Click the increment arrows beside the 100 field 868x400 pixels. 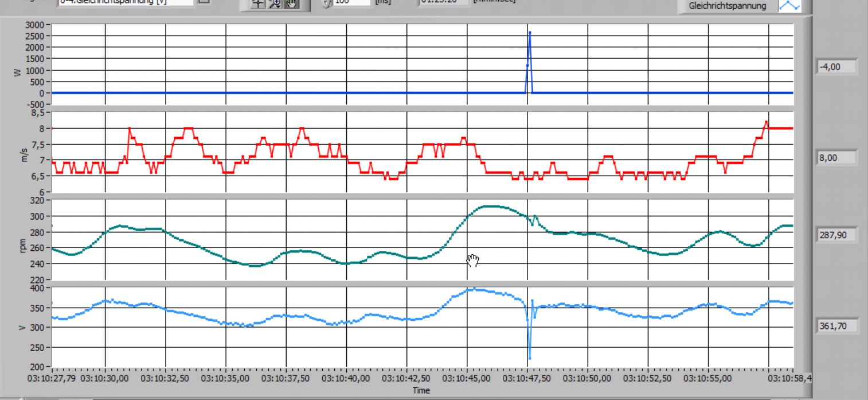pyautogui.click(x=327, y=3)
